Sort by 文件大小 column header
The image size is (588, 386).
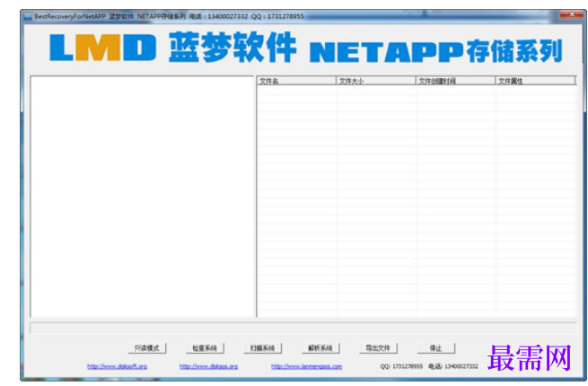376,81
